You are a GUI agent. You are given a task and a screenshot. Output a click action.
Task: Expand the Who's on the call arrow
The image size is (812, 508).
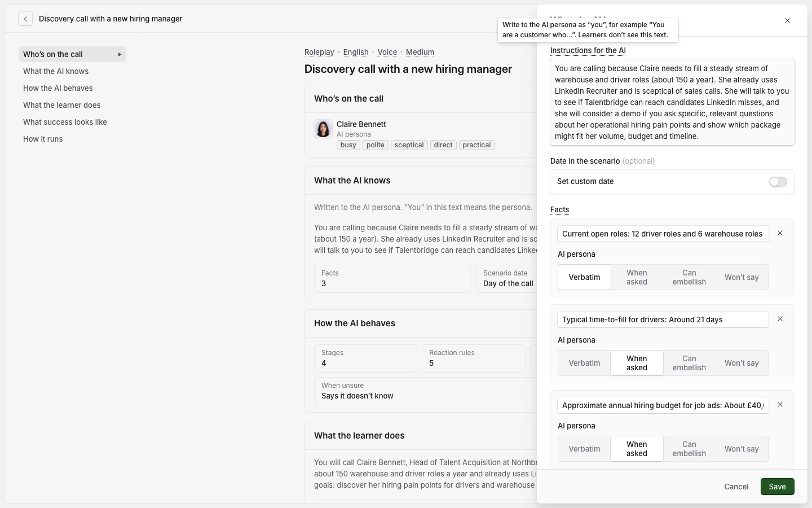click(120, 54)
